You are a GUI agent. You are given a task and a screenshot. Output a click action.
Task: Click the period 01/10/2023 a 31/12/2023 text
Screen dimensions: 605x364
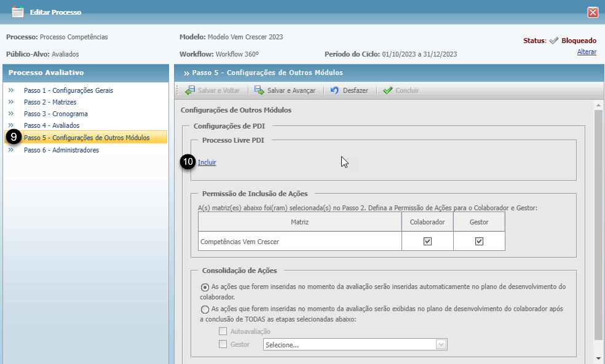click(419, 54)
